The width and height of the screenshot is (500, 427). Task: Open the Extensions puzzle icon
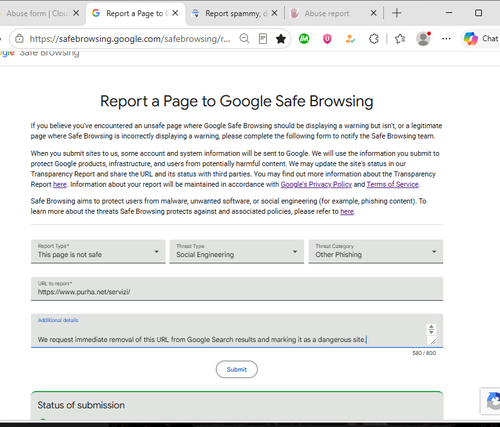[374, 39]
